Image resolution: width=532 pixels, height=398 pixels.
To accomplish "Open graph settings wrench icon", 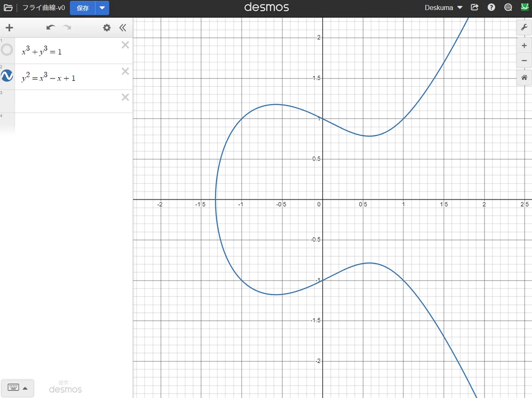I will [x=524, y=27].
